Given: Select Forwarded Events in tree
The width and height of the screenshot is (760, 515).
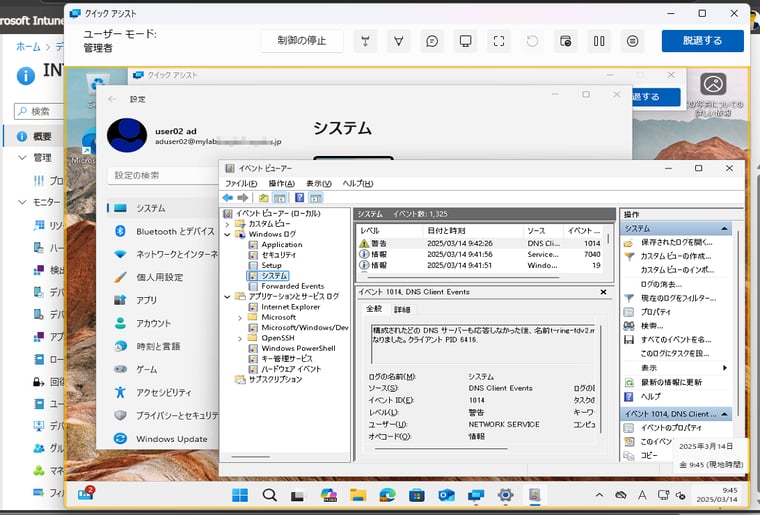Looking at the screenshot, I should (293, 286).
